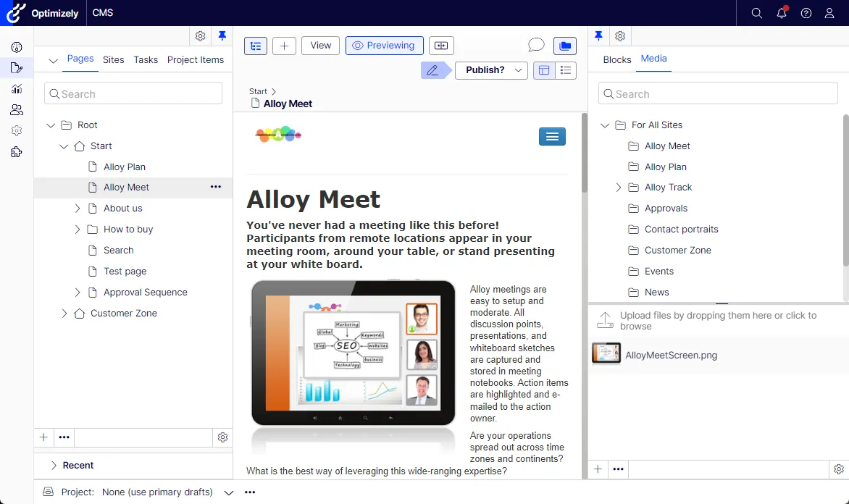Collapse the Start tree node
Viewport: 849px width, 504px height.
[64, 146]
